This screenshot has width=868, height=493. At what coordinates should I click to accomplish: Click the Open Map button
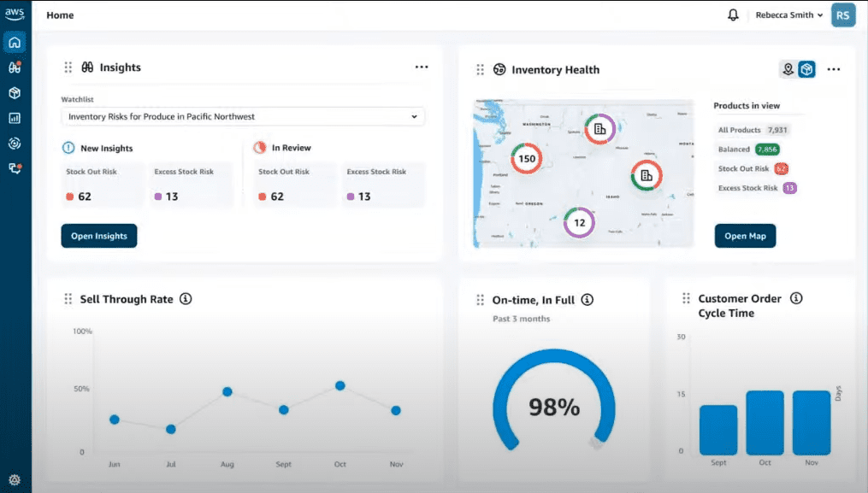coord(745,236)
